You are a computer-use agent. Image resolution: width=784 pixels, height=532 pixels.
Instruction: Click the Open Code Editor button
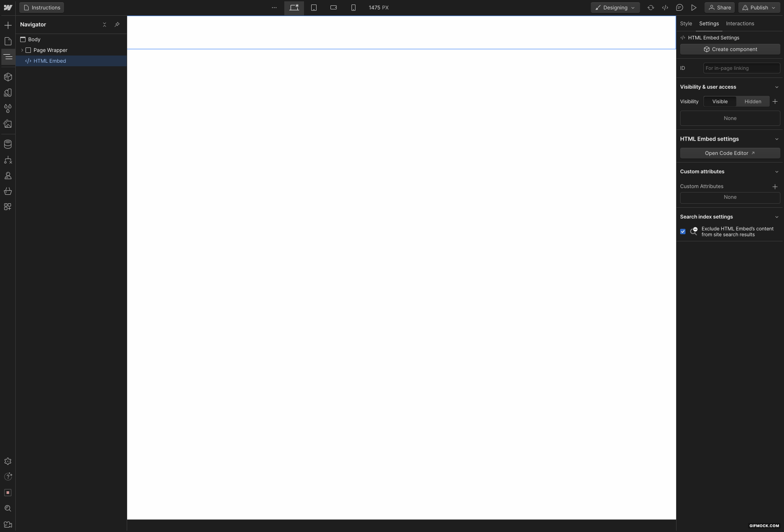[x=730, y=153]
